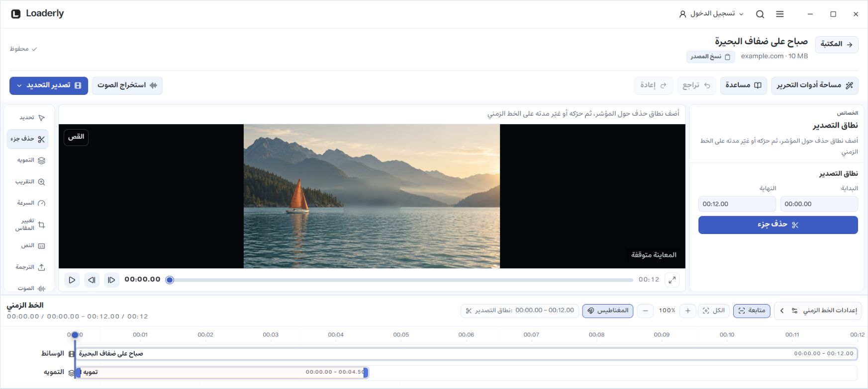Focus the النهاية end time field
This screenshot has height=389, width=868.
point(737,204)
